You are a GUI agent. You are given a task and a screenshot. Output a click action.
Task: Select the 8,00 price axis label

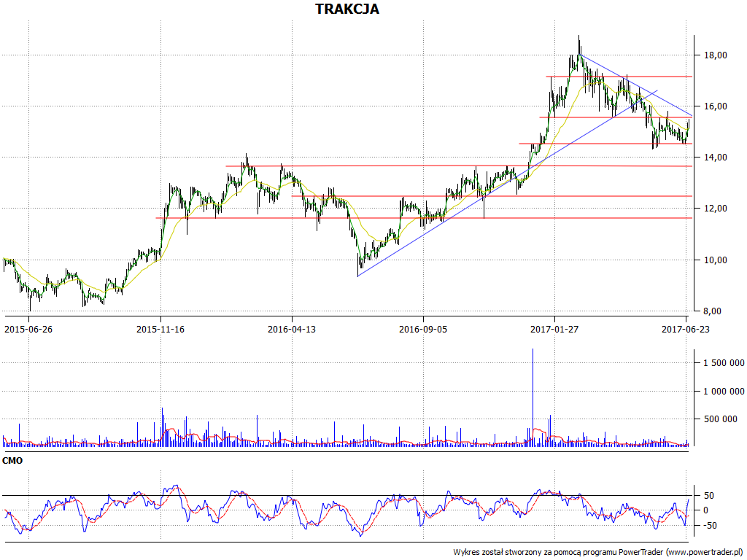pos(712,311)
